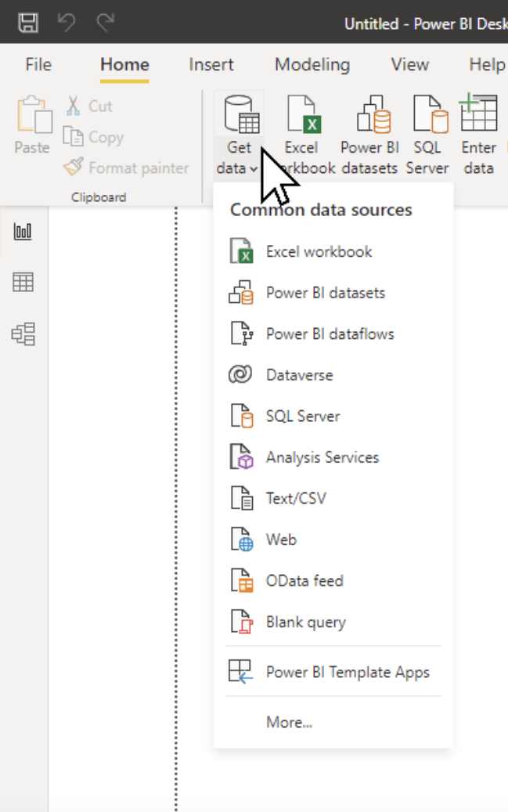Image resolution: width=508 pixels, height=812 pixels.
Task: Open Power BI Template Apps
Action: click(x=333, y=672)
